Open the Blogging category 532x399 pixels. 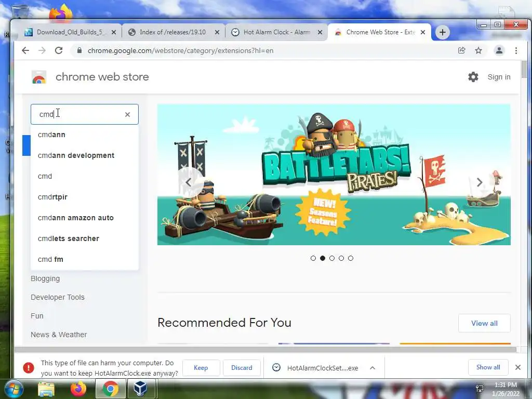click(45, 278)
